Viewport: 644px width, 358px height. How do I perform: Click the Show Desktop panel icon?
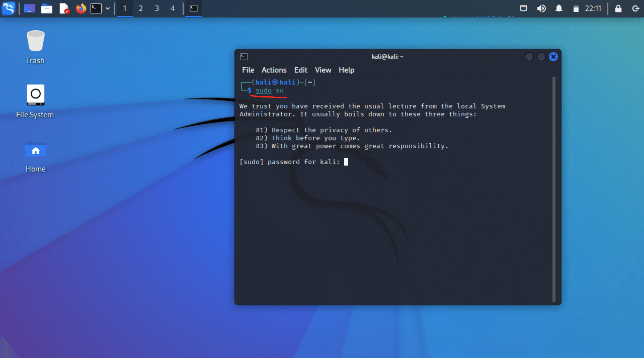point(30,8)
